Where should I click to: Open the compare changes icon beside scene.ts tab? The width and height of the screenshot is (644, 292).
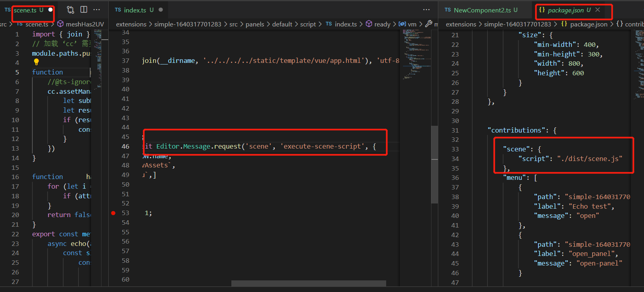click(x=71, y=10)
